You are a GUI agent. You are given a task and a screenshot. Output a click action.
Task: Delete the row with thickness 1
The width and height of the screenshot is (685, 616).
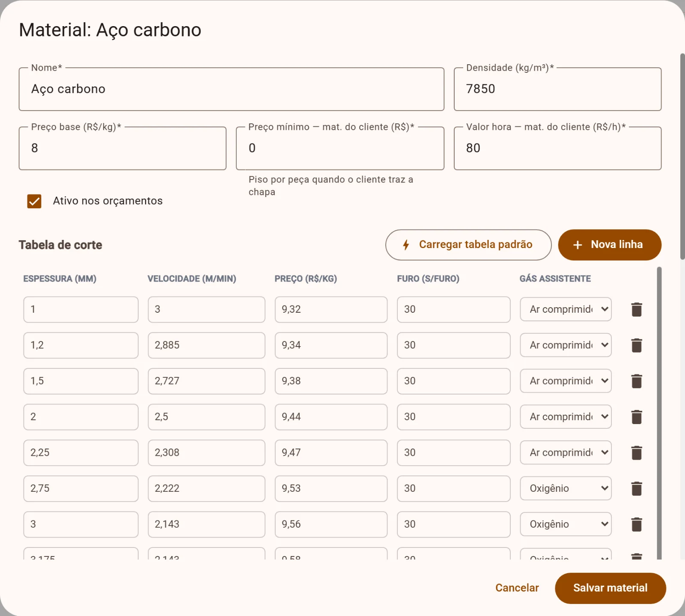637,309
